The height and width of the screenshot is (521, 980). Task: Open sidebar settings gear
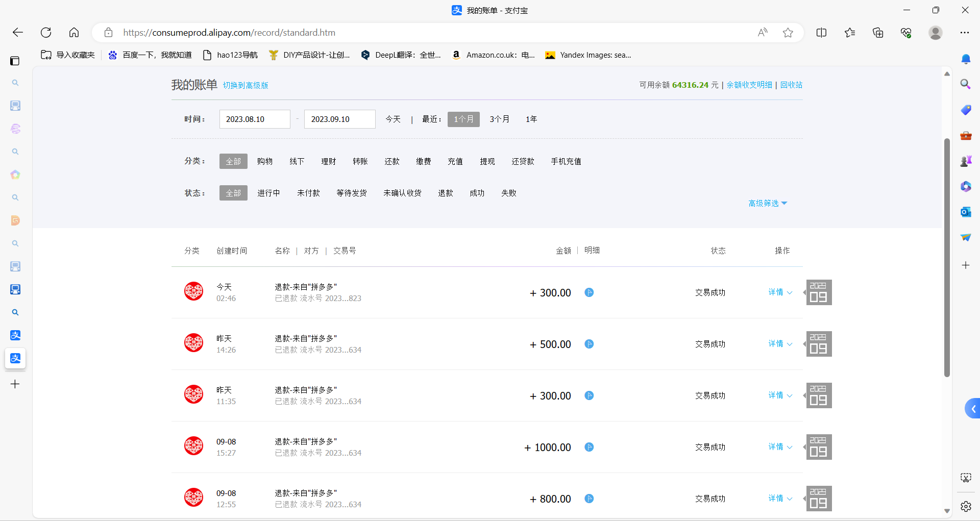(966, 506)
